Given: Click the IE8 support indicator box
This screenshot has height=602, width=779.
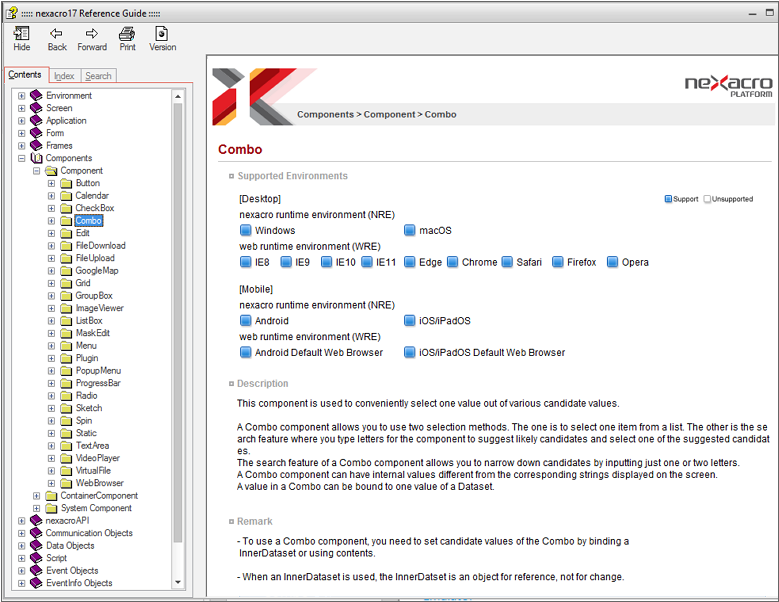Looking at the screenshot, I should (245, 262).
